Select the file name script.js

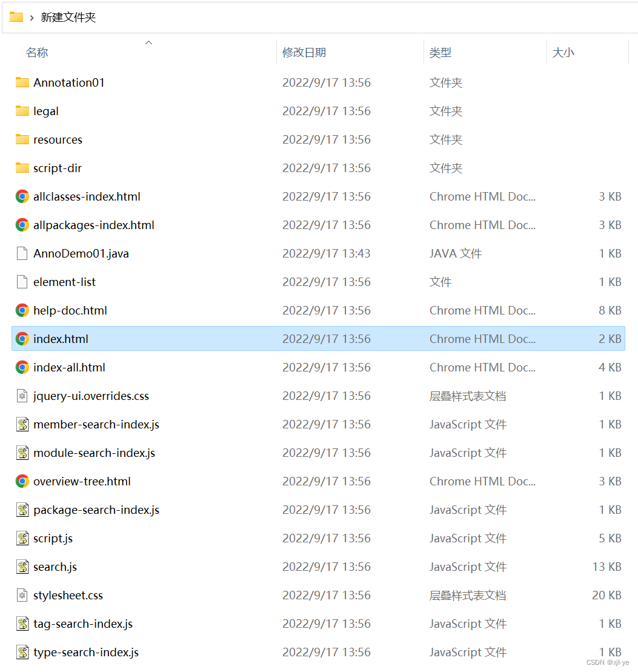(53, 538)
